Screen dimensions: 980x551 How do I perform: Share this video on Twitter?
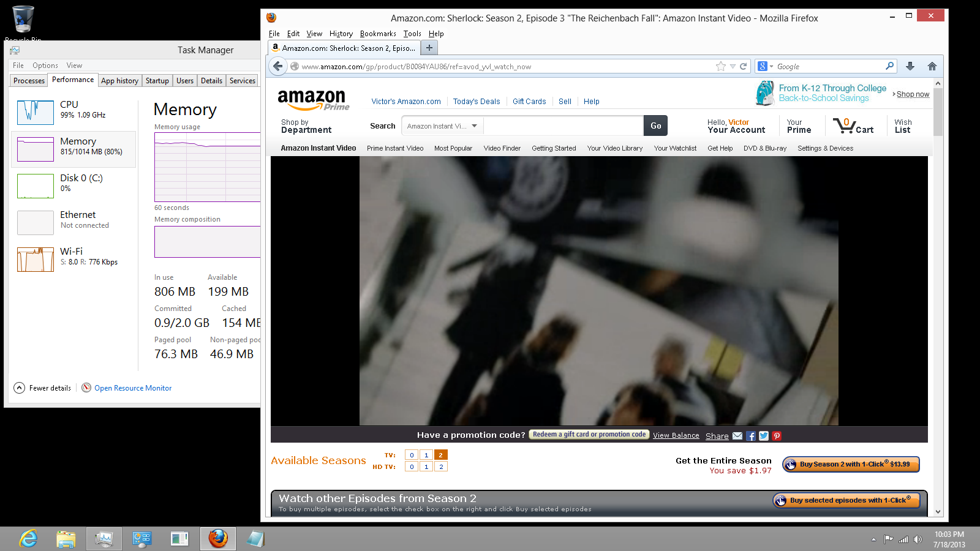764,436
